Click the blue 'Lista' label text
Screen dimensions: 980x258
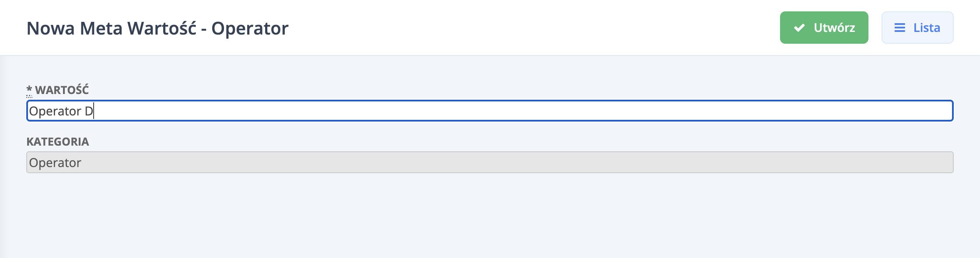(927, 28)
